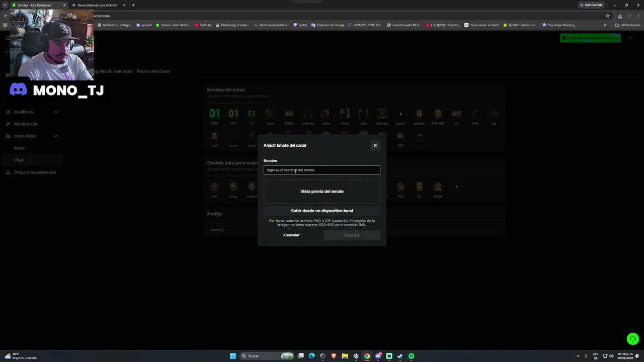644x362 pixels.
Task: Expand the Analíticas sidebar section
Action: click(32, 112)
